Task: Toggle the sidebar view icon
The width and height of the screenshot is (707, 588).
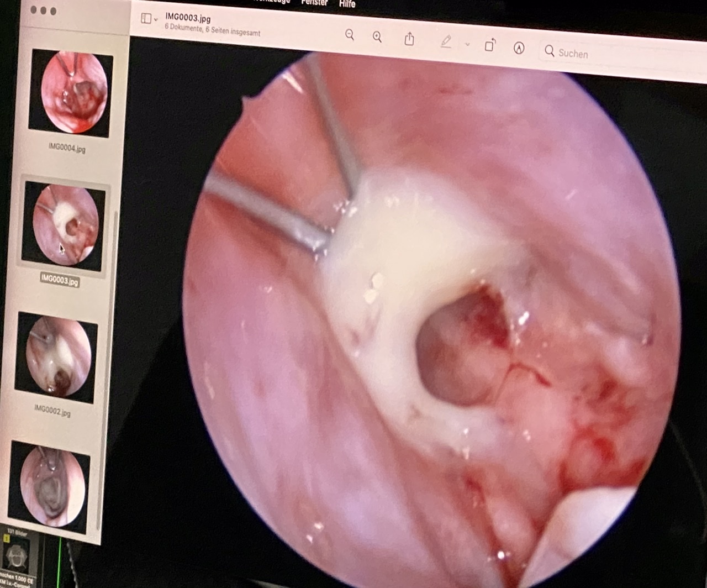Action: pyautogui.click(x=146, y=18)
